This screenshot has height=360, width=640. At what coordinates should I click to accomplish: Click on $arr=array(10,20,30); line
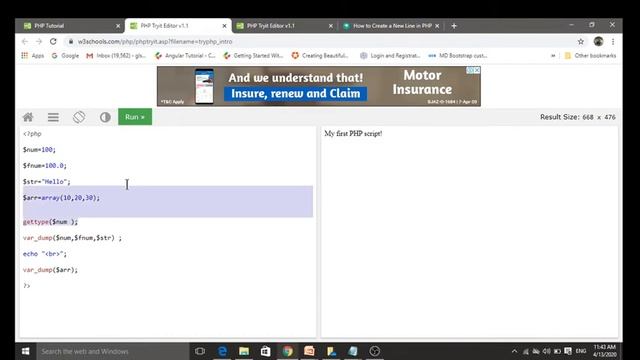click(61, 198)
